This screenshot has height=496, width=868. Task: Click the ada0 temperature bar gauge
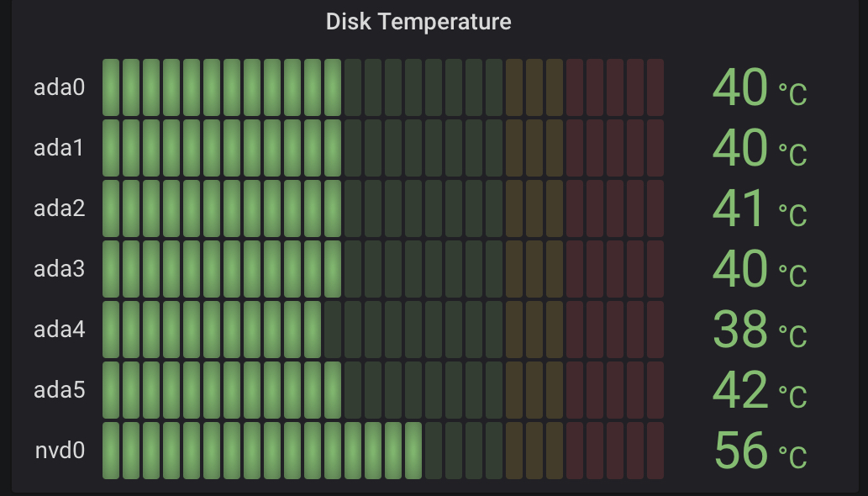(383, 87)
